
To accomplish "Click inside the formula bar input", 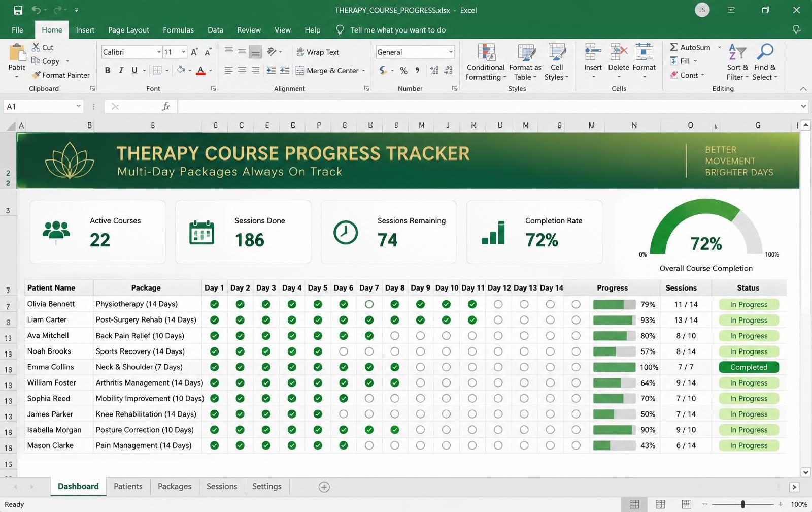I will [x=487, y=106].
